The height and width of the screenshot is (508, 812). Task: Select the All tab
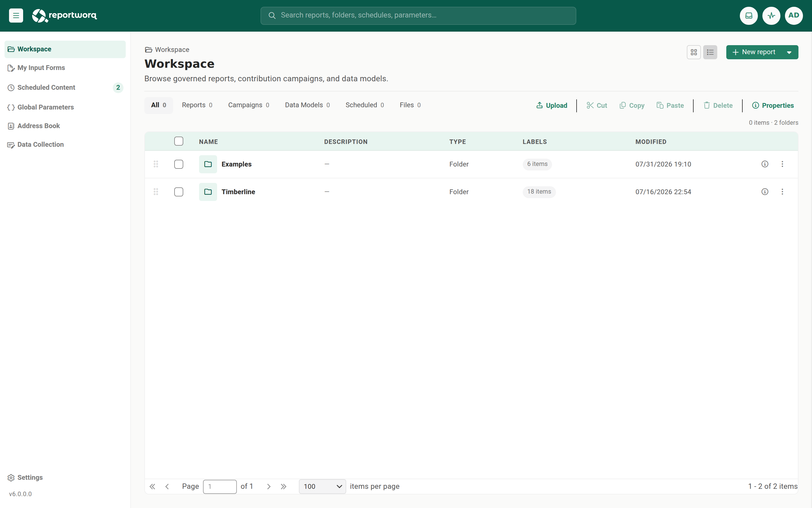point(159,105)
